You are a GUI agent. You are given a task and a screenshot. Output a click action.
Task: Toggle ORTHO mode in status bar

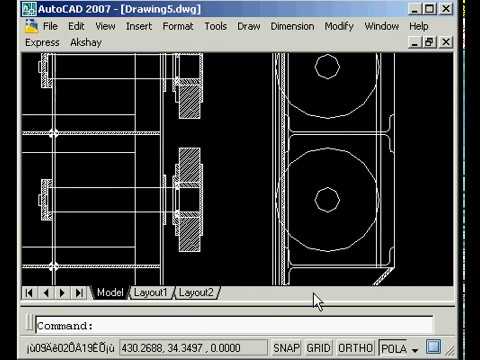[355, 348]
